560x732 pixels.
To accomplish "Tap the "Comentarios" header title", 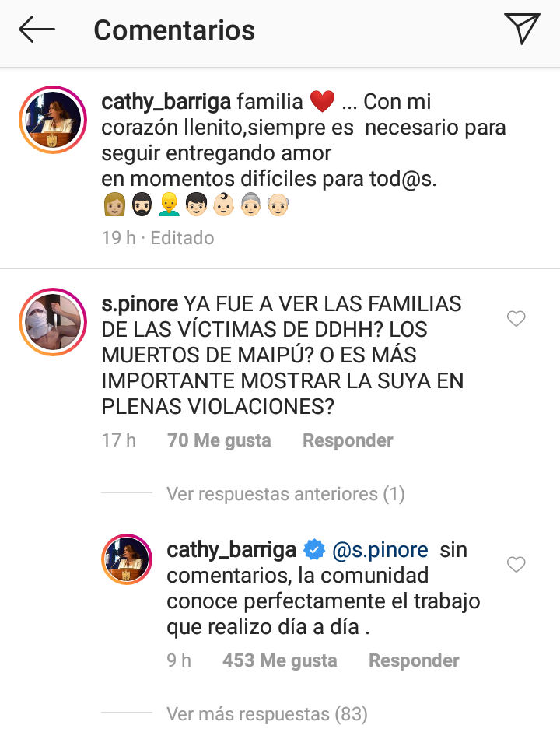I will click(x=174, y=30).
